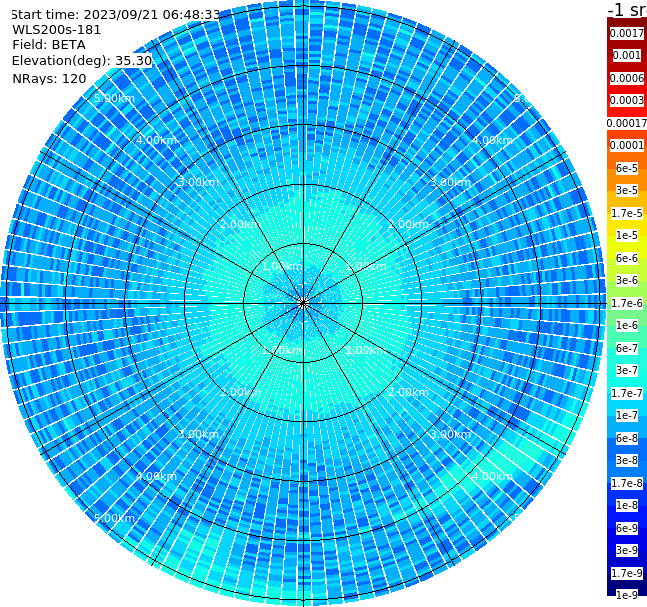
Task: Click the WLS200s-181 instrument label
Action: 57,30
